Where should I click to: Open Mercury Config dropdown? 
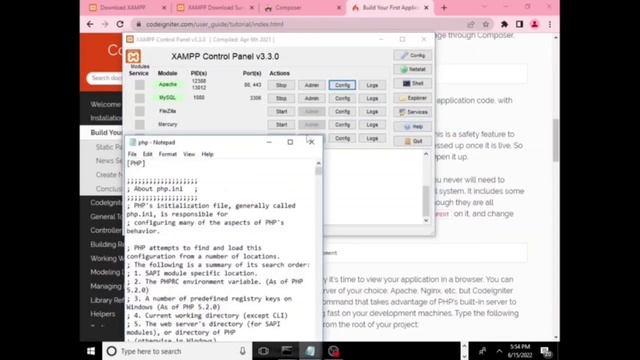[342, 124]
